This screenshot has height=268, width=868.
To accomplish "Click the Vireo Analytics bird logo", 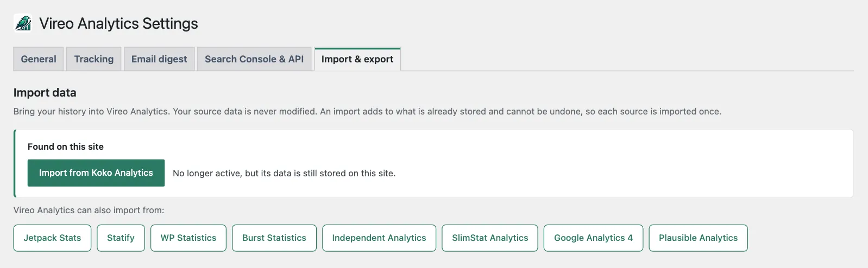I will tap(23, 23).
